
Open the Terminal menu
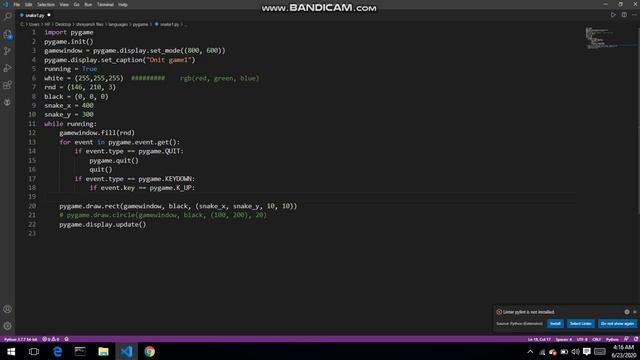pos(105,4)
